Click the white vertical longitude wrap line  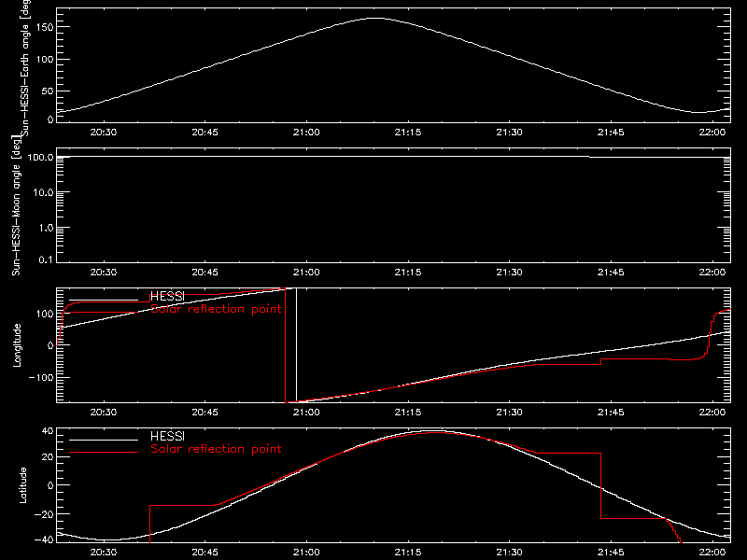[296, 344]
